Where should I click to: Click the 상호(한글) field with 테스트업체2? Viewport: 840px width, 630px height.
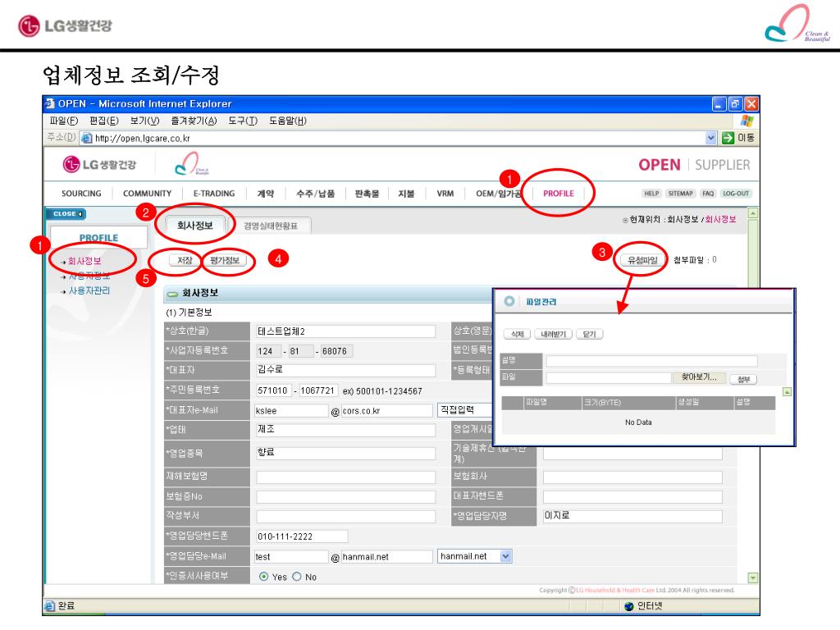[345, 331]
